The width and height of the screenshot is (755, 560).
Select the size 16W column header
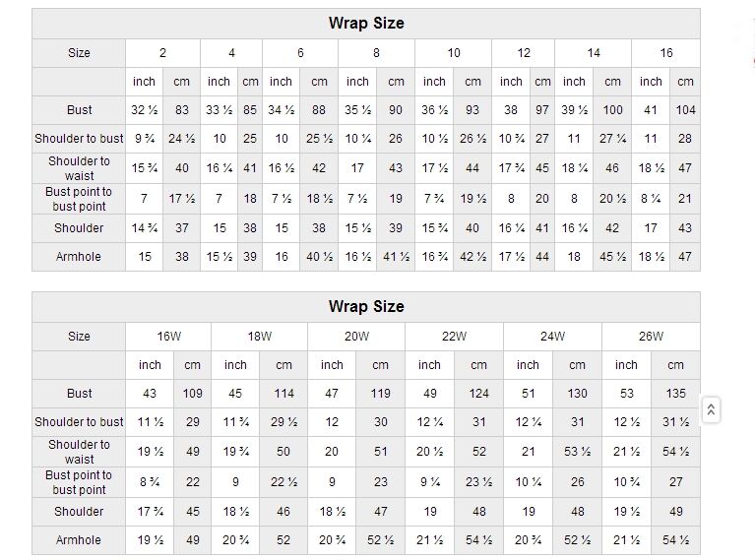(x=168, y=336)
